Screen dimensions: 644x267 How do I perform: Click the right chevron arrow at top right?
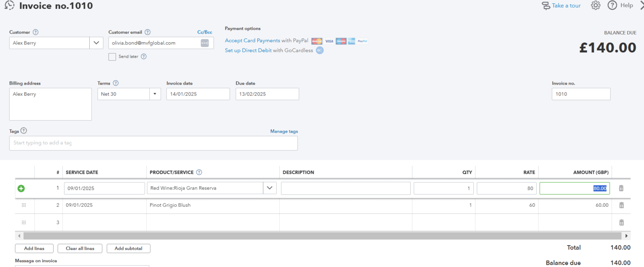641,5
